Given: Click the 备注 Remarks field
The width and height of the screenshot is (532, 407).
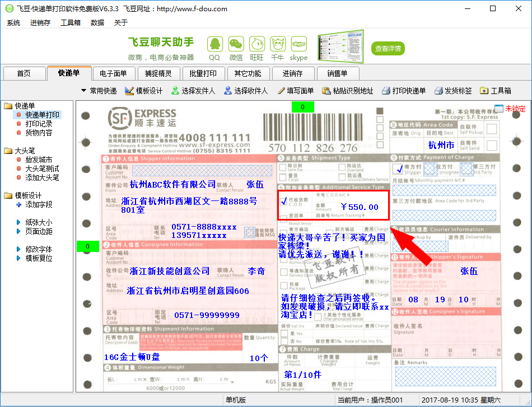Looking at the screenshot, I should [446, 377].
